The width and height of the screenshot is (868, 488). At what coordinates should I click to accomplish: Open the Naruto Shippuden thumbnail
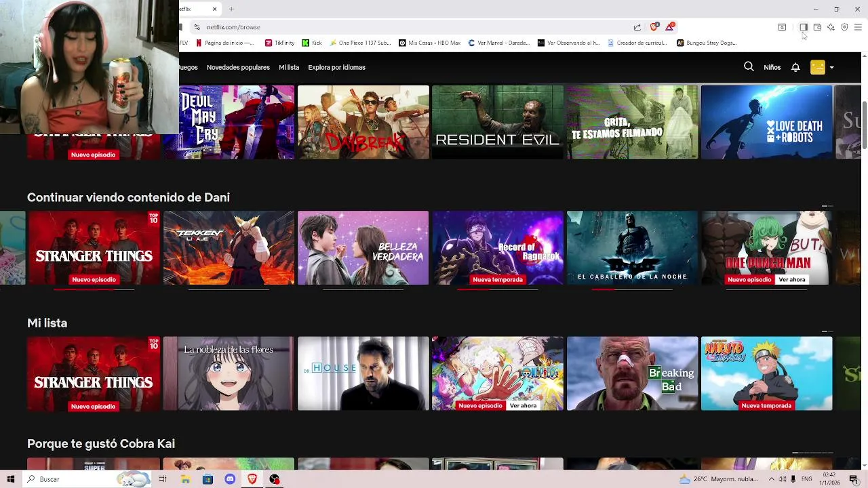coord(766,373)
